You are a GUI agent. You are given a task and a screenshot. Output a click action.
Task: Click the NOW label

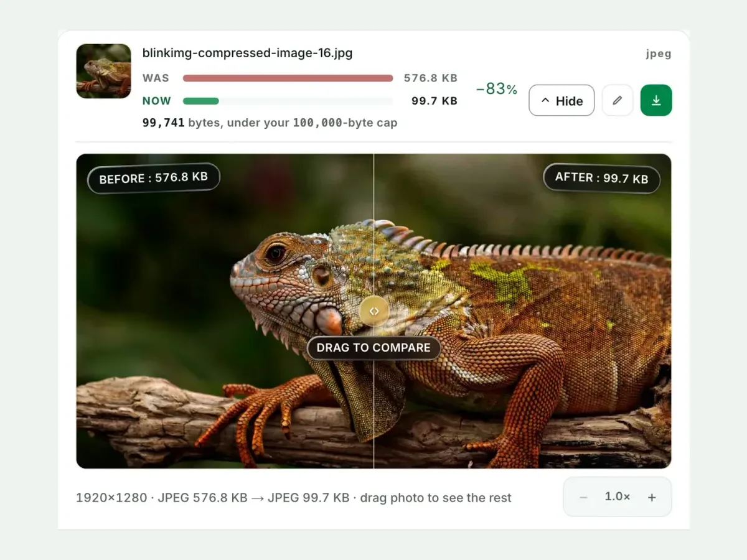157,101
